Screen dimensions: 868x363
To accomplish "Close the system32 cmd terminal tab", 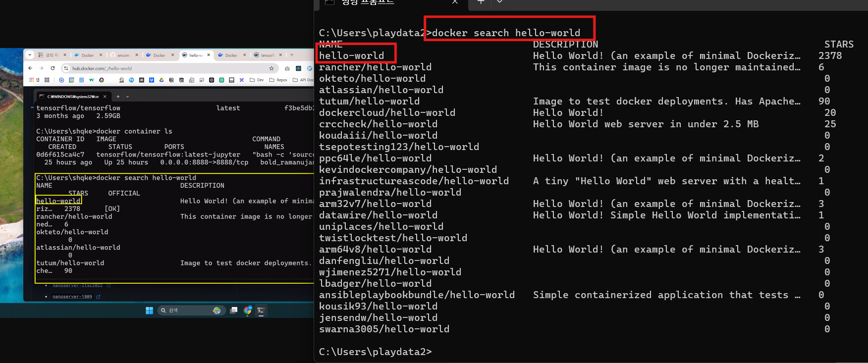I will (x=105, y=97).
